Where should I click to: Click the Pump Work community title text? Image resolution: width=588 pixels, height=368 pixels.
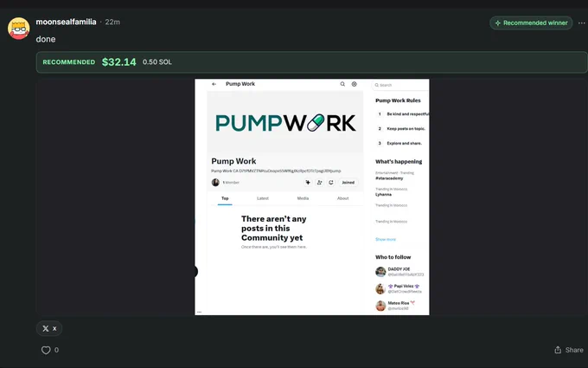click(x=233, y=161)
